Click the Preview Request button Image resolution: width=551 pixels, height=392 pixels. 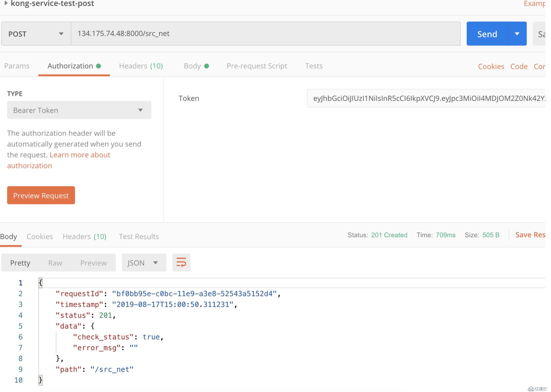[x=41, y=195]
